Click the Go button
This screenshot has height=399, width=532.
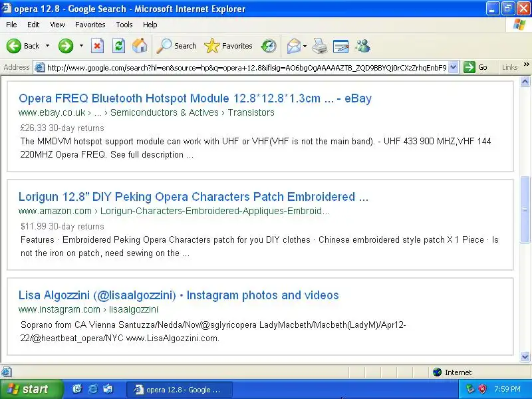pos(475,67)
